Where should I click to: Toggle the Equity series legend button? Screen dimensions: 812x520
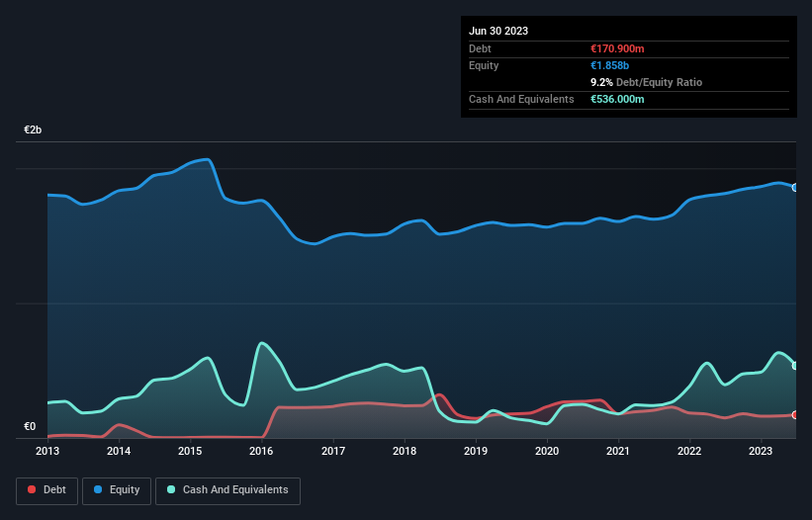pyautogui.click(x=117, y=490)
